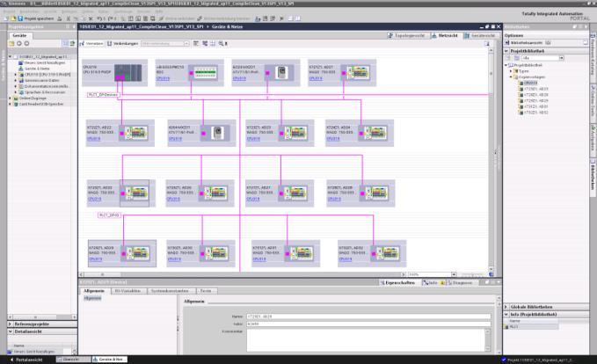Click the cut scissors toolbar icon

click(69, 18)
